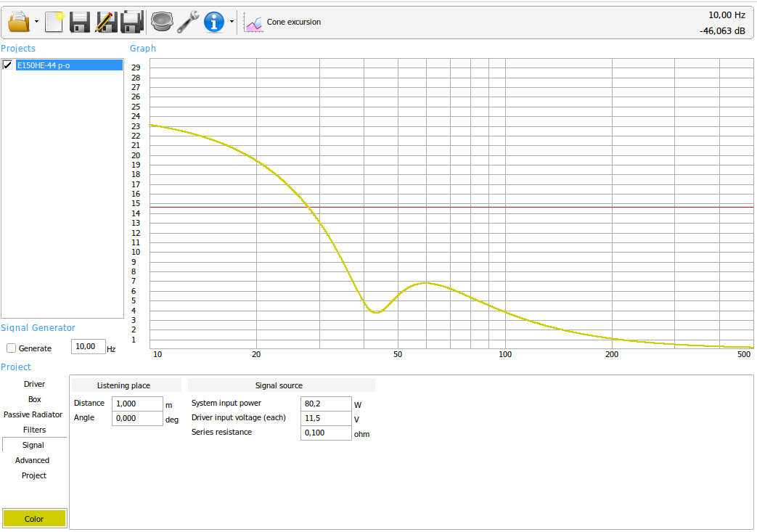Expand the dropdown arrow beside info icon
Screen dimensions: 757x532
click(x=232, y=22)
